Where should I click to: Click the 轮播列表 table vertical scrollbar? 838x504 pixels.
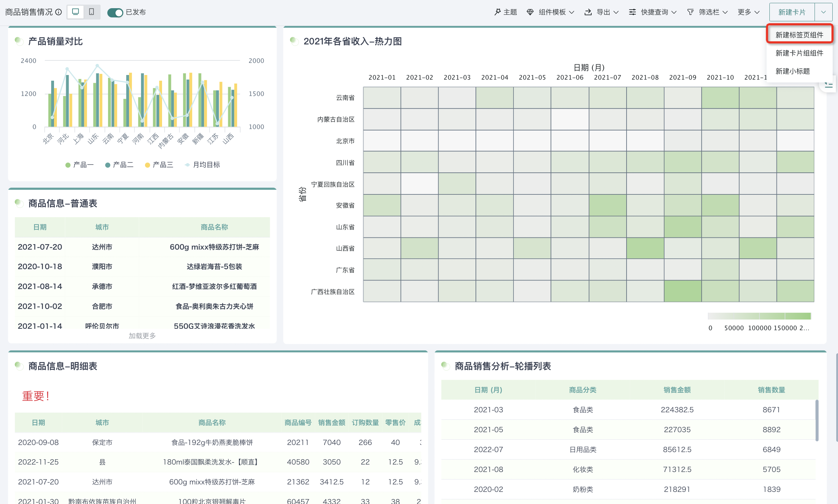pyautogui.click(x=817, y=420)
